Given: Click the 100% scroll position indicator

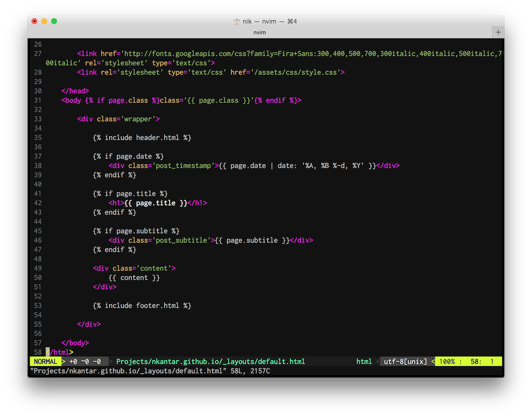Looking at the screenshot, I should pyautogui.click(x=447, y=361).
